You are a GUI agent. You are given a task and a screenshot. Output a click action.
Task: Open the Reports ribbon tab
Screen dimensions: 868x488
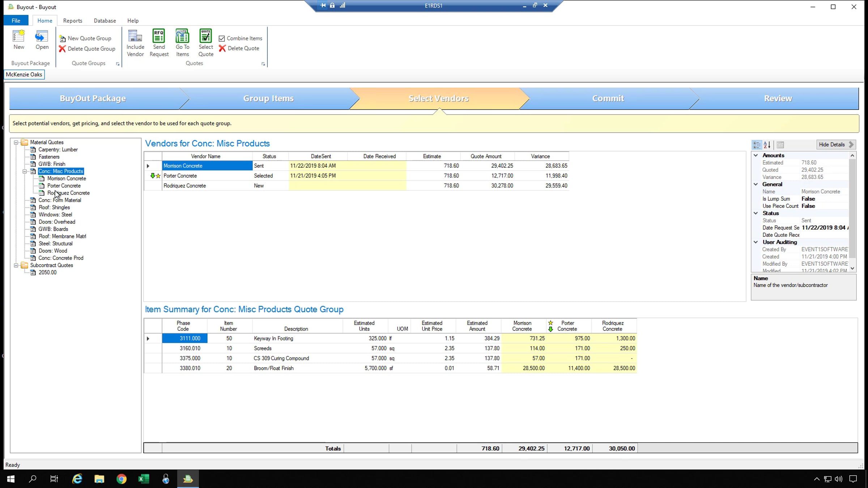pyautogui.click(x=72, y=21)
